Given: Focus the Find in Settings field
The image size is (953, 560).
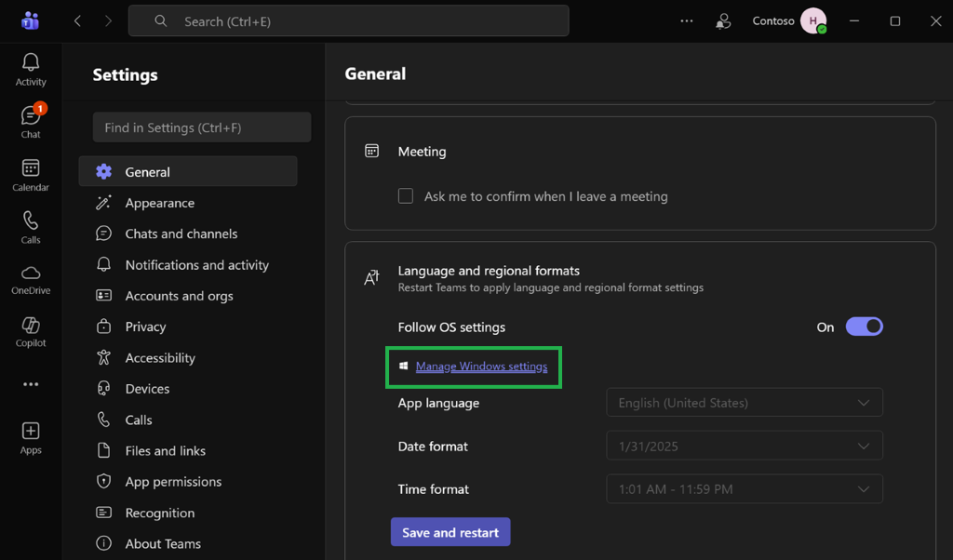Looking at the screenshot, I should [202, 127].
